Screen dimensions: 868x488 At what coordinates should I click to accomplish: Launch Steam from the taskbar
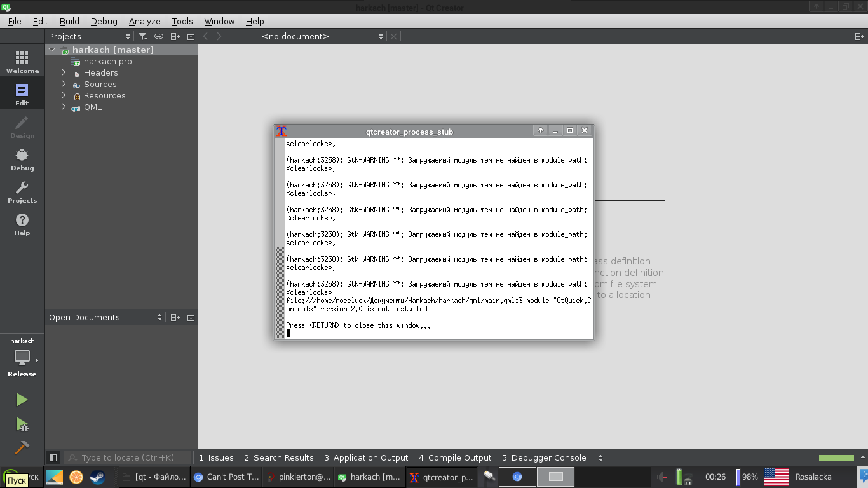coord(97,477)
